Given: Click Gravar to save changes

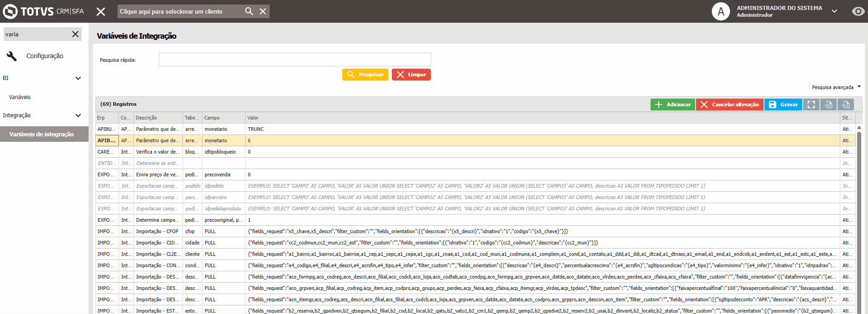Looking at the screenshot, I should (783, 105).
